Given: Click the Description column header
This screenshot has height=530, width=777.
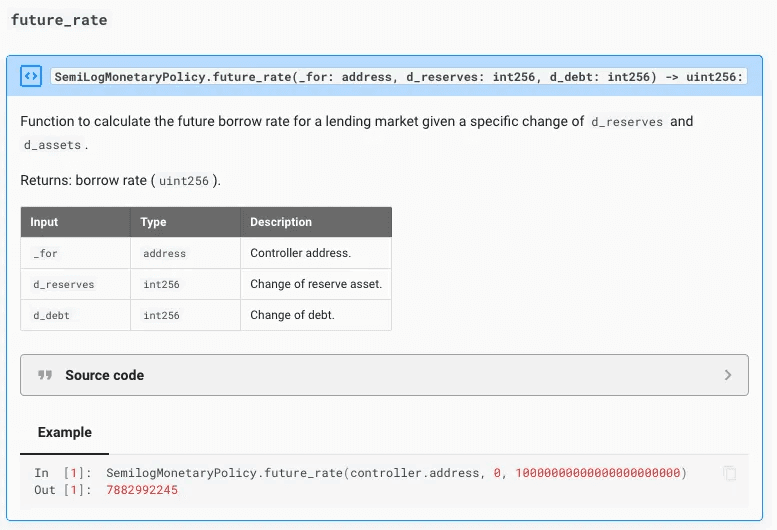Looking at the screenshot, I should pos(281,222).
